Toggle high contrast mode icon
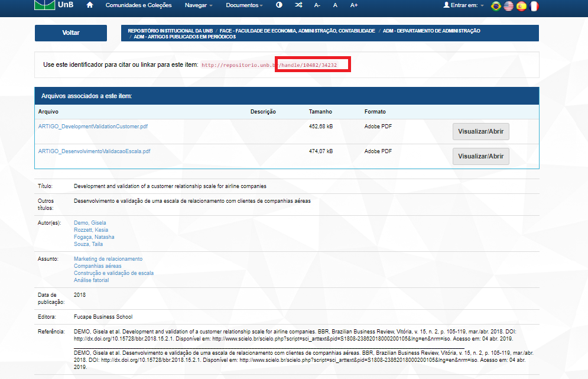588x379 pixels. coord(279,5)
